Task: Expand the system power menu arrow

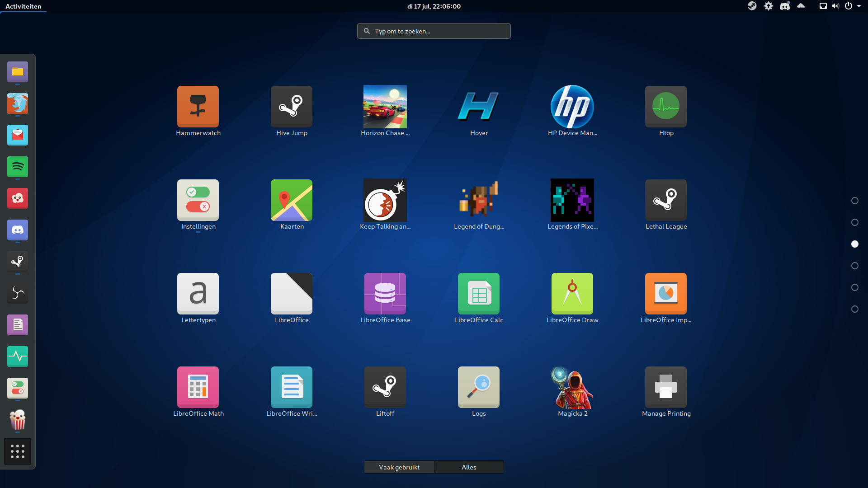Action: point(859,6)
